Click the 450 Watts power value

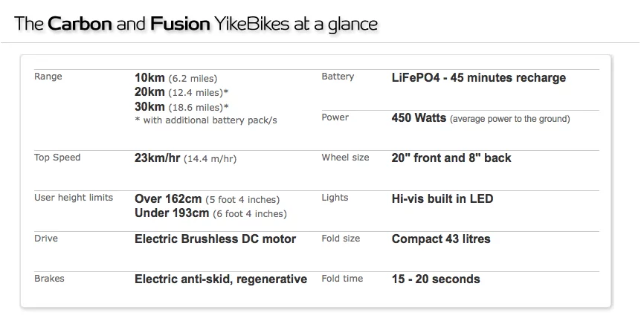pyautogui.click(x=480, y=118)
